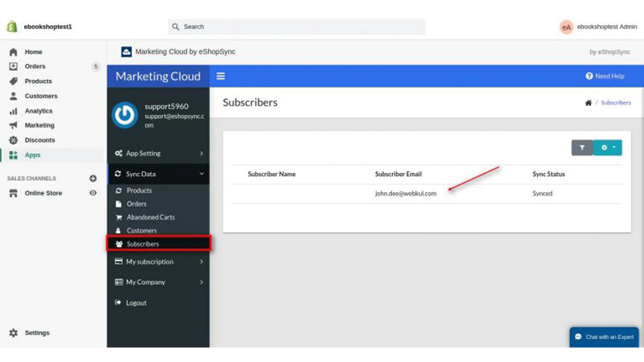Toggle the hamburger menu in blue bar
This screenshot has width=644, height=362.
tap(221, 76)
